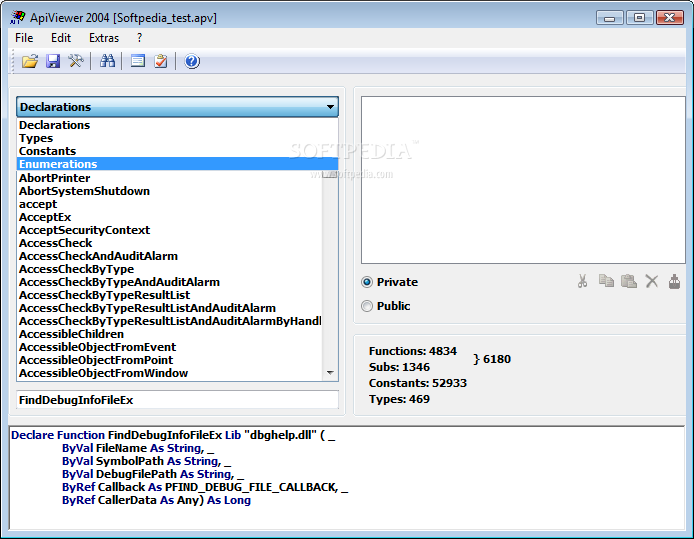Choose Constants in the dropdown list
Image resolution: width=694 pixels, height=539 pixels.
[177, 151]
